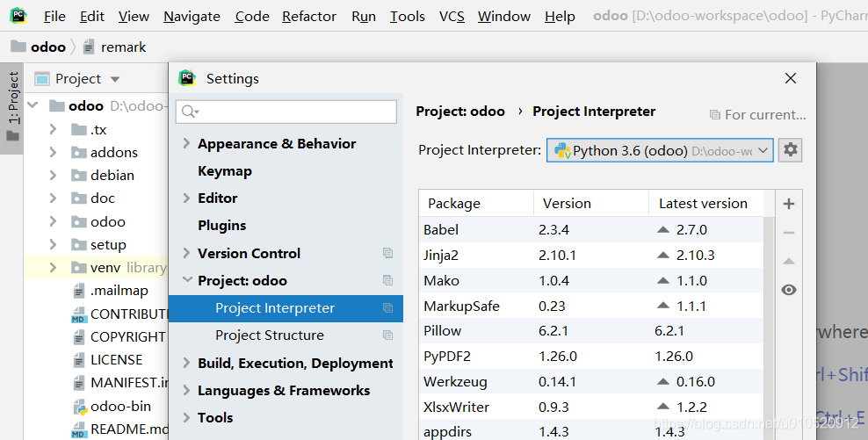Click the odoo breadcrumb folder
Image resolution: width=868 pixels, height=440 pixels.
(x=38, y=47)
